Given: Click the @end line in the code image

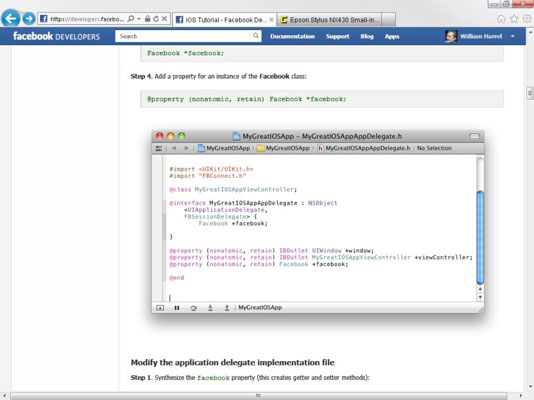Looking at the screenshot, I should click(x=176, y=278).
